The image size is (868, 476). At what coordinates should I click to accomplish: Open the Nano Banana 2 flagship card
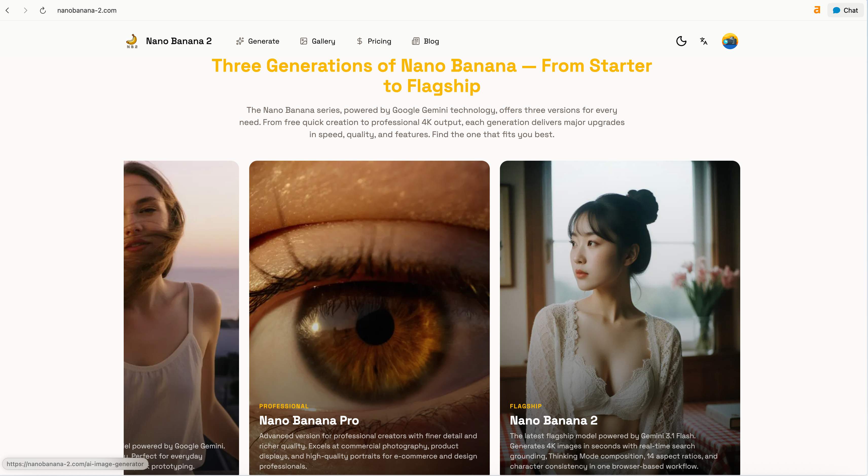(620, 318)
